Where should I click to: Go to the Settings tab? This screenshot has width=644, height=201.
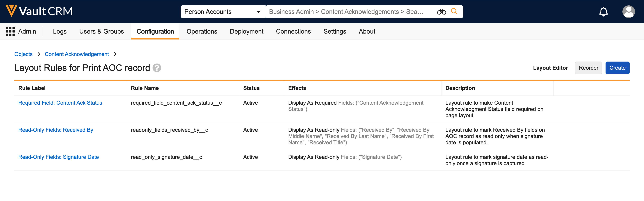pos(335,31)
